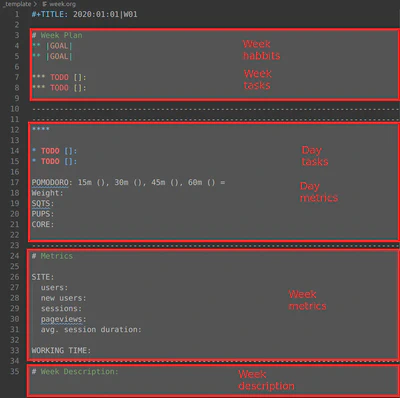Select the week.org breadcrumb item

(x=62, y=4)
